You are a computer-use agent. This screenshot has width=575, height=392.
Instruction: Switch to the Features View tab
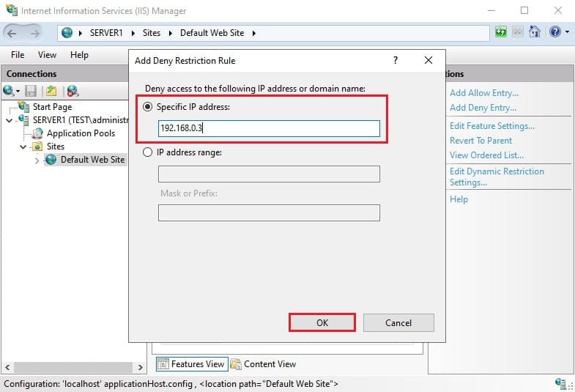192,363
